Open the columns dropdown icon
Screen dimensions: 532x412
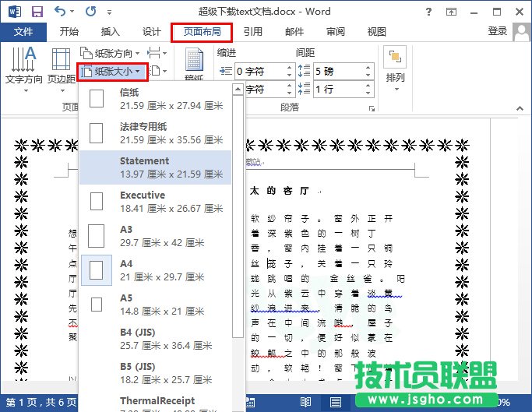[158, 72]
